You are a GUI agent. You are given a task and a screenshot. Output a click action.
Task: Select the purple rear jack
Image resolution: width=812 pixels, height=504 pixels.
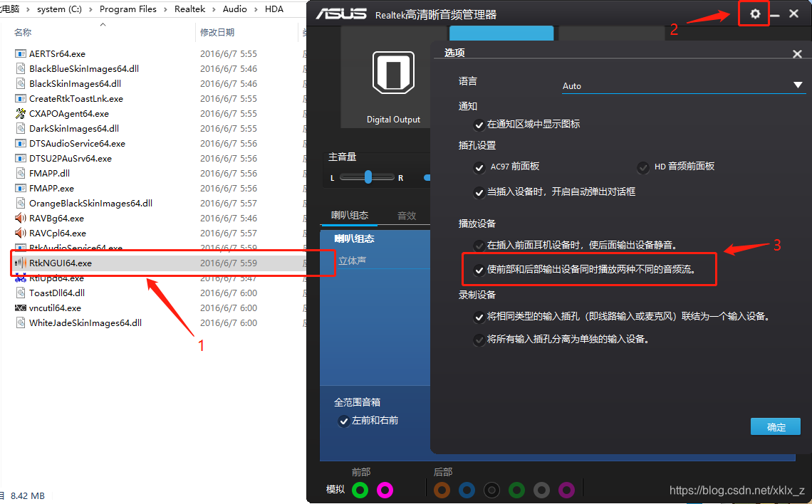coord(566,490)
